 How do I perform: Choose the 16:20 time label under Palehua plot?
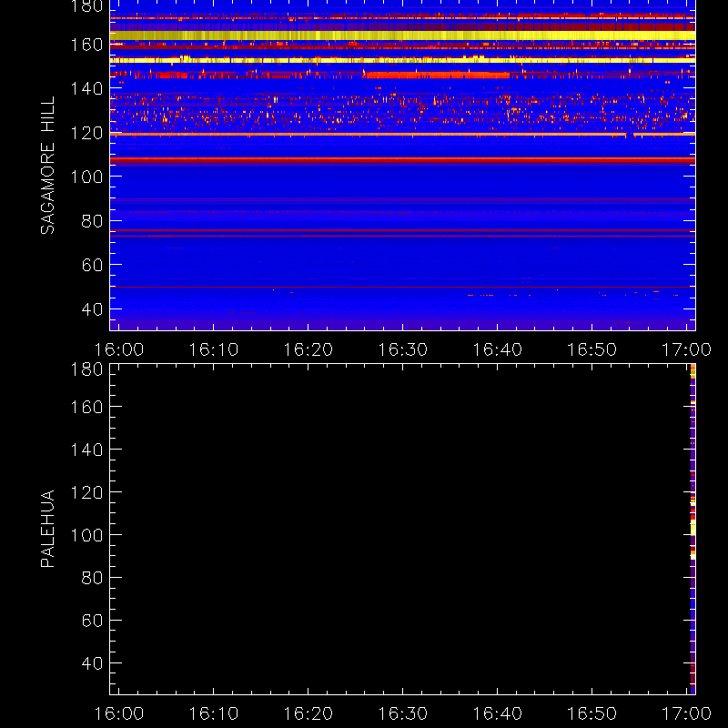(x=308, y=713)
